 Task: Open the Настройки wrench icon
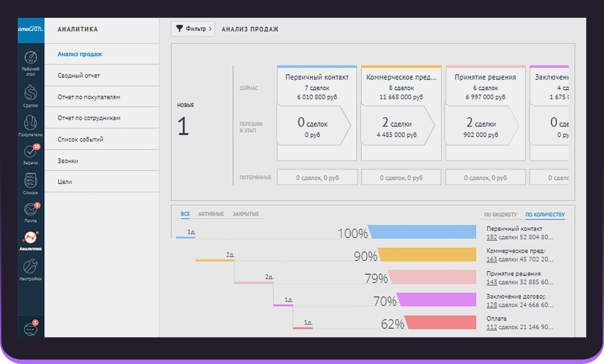click(x=31, y=266)
